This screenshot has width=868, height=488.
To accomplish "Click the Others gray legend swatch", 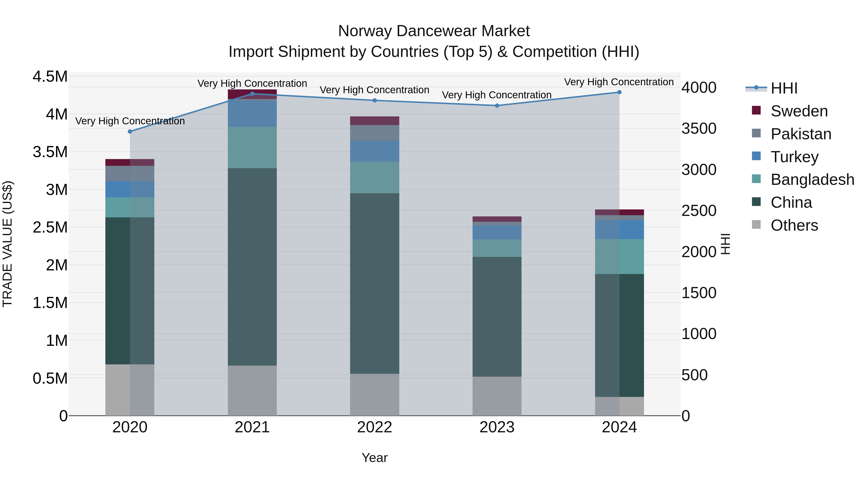I will pos(756,224).
